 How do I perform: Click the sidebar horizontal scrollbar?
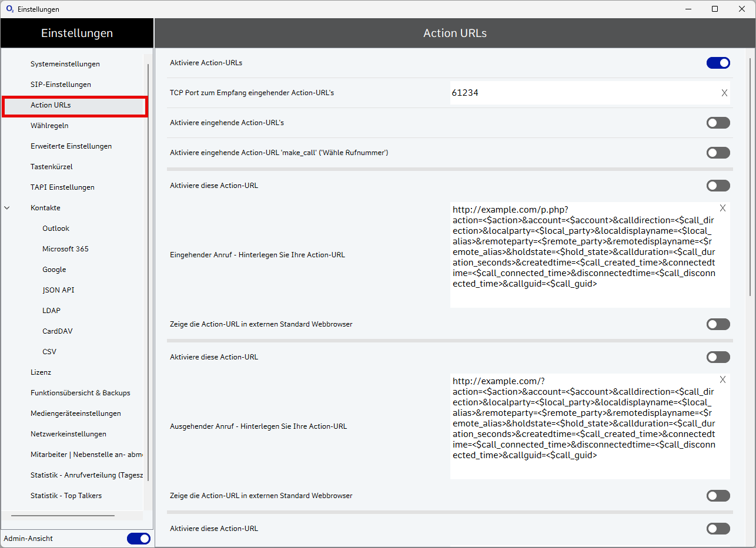point(63,516)
